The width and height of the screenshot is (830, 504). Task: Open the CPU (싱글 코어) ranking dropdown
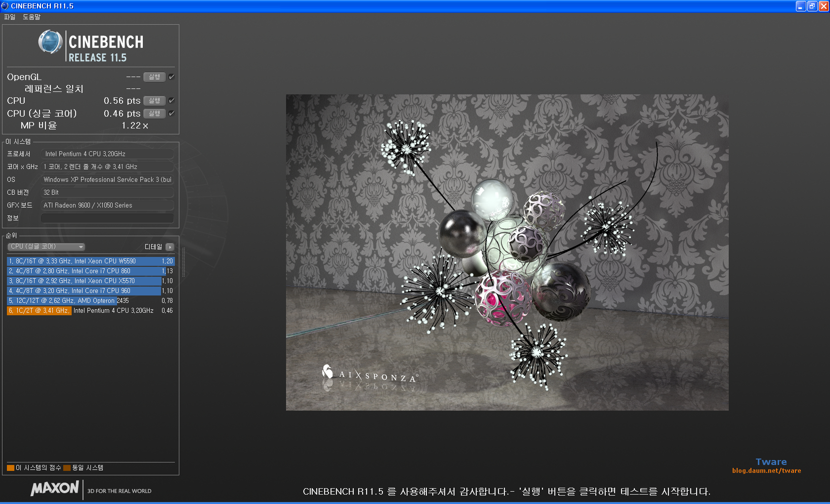(46, 247)
